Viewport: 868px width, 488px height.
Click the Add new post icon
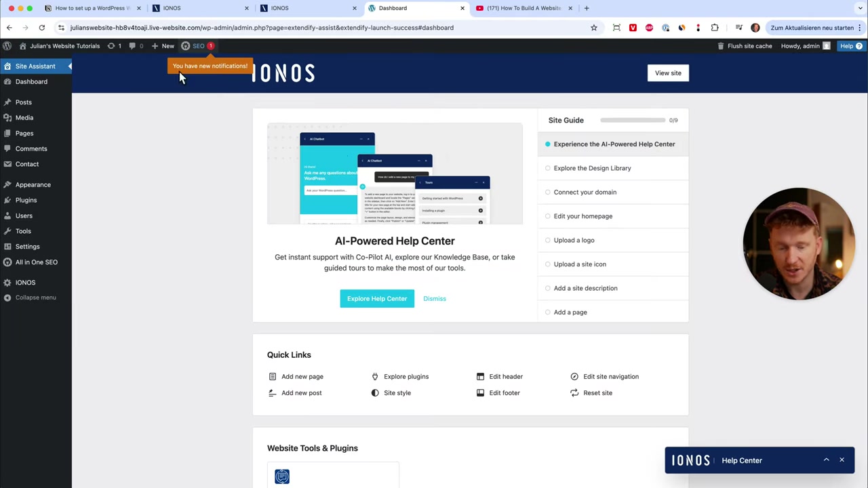pos(273,392)
